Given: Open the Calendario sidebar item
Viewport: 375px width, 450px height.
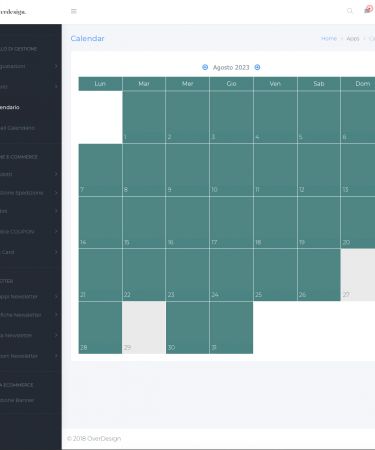Looking at the screenshot, I should click(10, 107).
